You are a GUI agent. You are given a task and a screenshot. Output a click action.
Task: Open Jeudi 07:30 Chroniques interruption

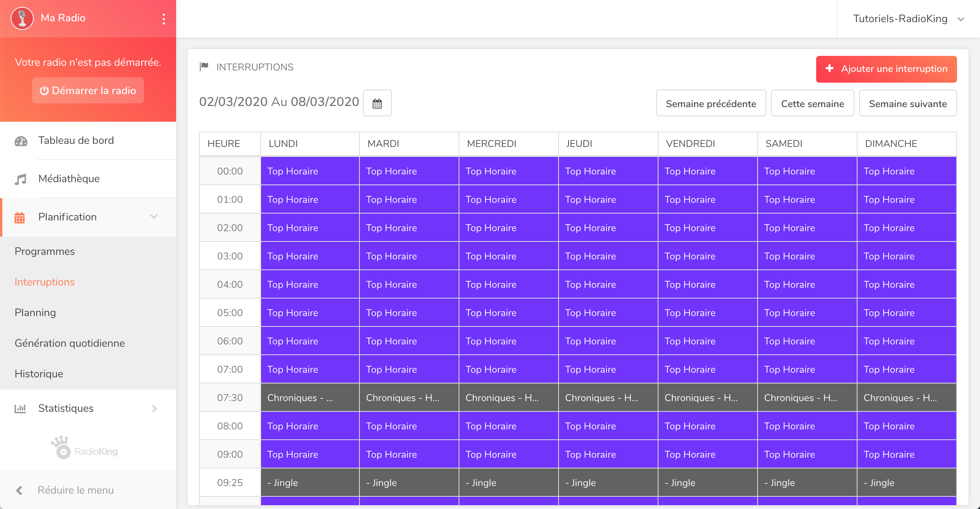(608, 398)
